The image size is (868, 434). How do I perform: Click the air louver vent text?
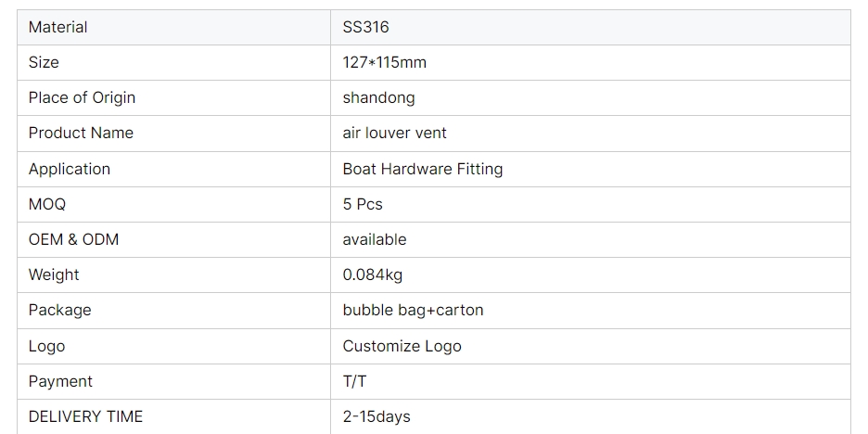pos(394,133)
